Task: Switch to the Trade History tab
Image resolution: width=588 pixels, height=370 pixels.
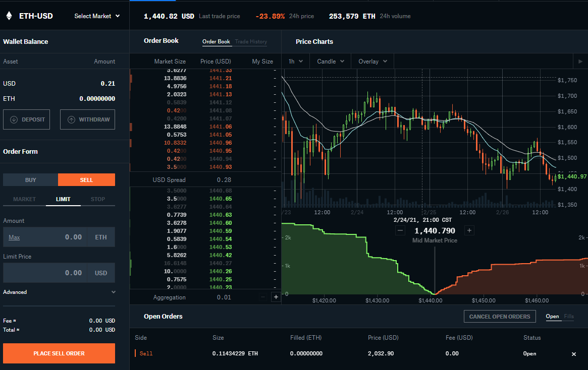Action: click(251, 41)
